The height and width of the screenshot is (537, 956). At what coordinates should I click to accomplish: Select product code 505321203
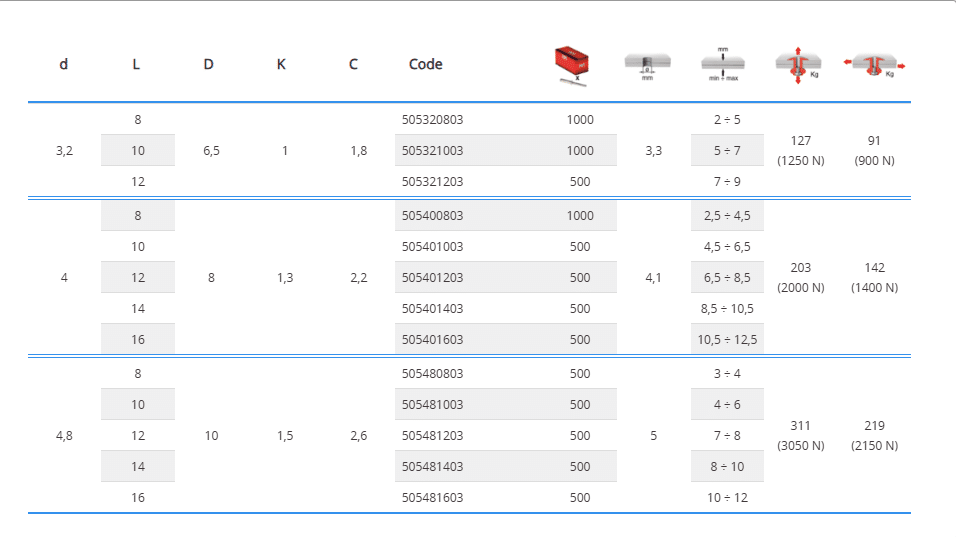(432, 182)
